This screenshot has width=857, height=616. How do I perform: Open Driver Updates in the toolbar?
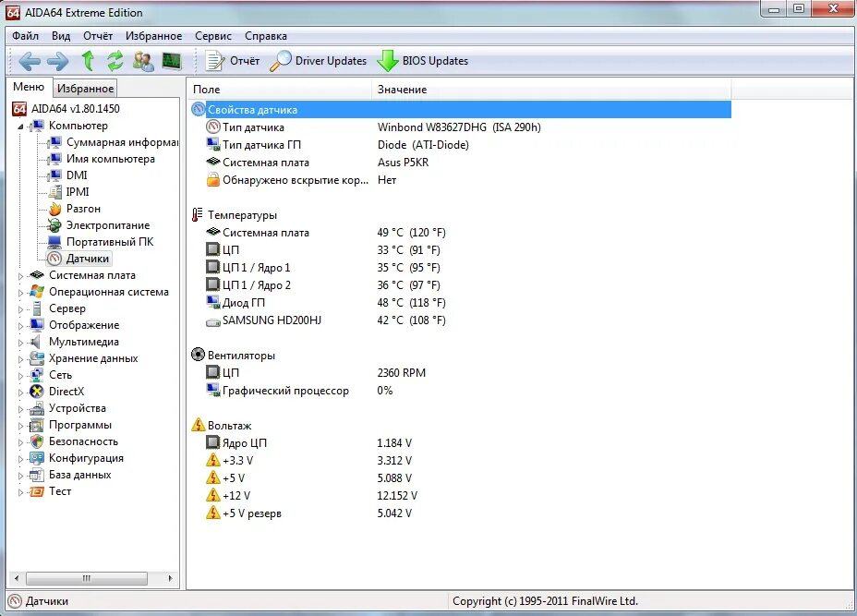click(318, 61)
